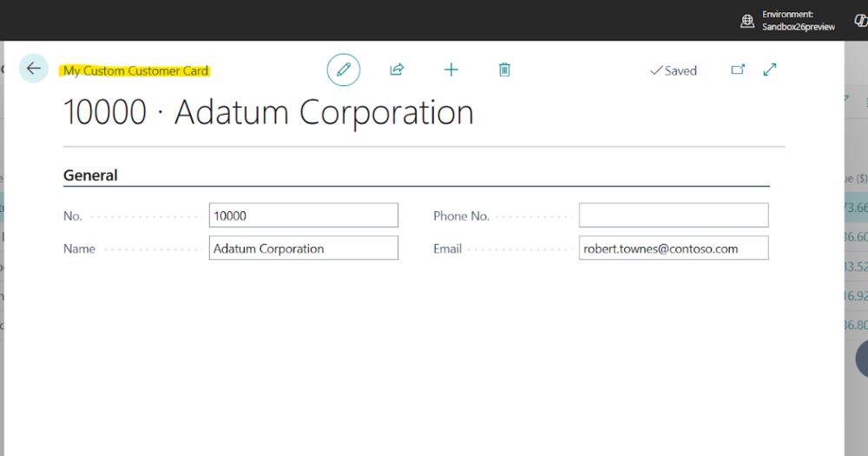Delete the record with trash icon

(x=504, y=69)
